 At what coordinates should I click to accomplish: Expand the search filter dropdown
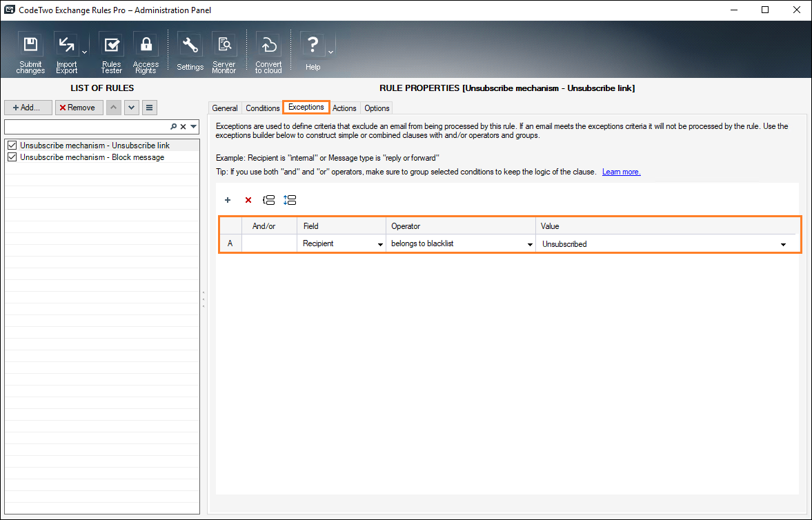[x=194, y=126]
